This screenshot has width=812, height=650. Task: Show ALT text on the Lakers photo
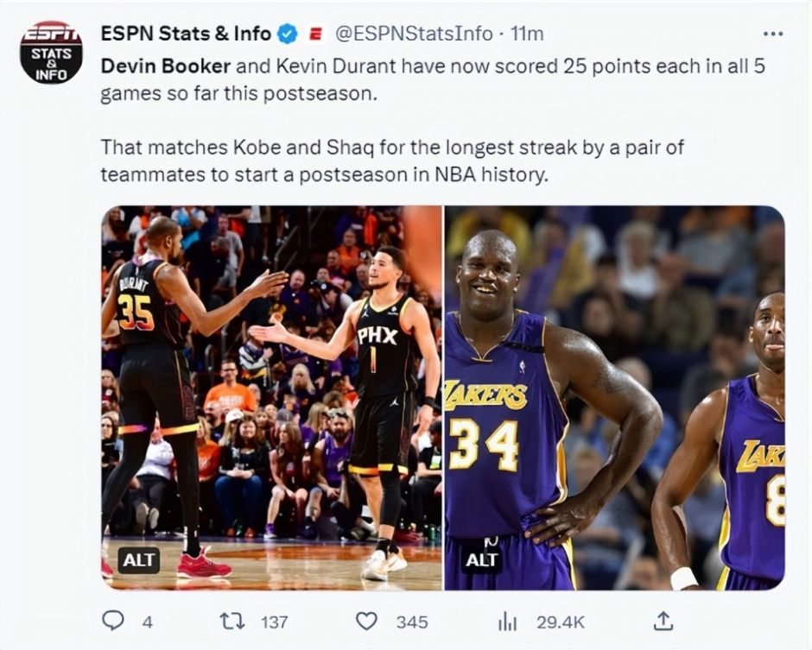pyautogui.click(x=481, y=559)
